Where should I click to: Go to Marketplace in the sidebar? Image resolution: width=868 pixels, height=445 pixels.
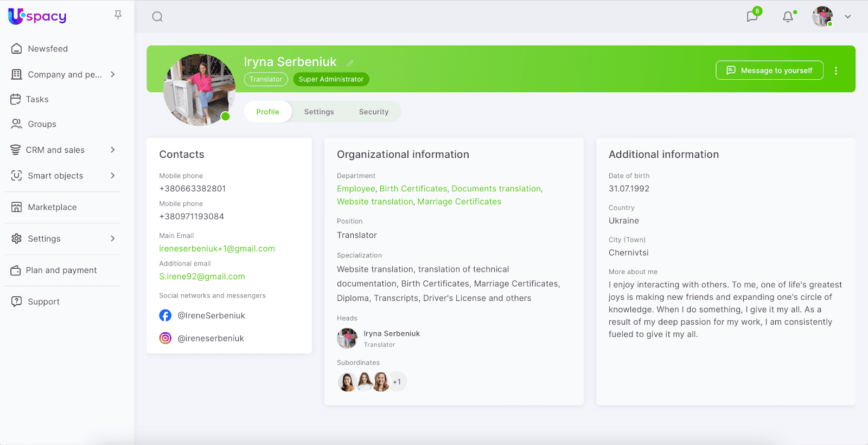click(52, 207)
